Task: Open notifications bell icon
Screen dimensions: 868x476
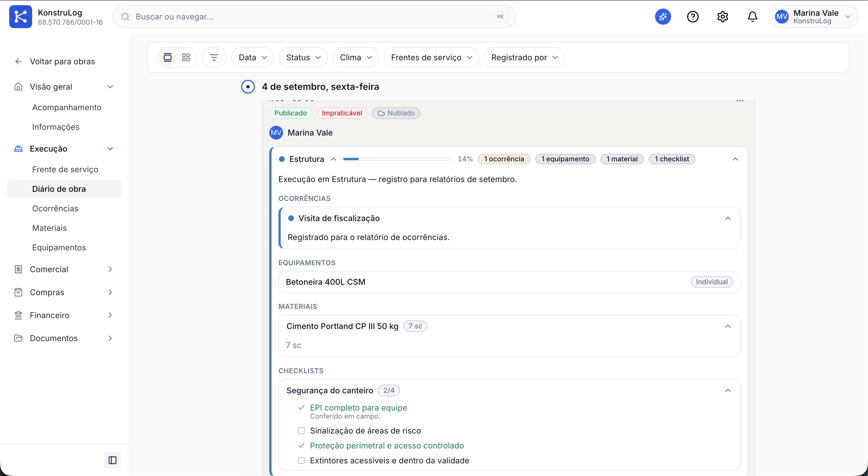Action: 752,17
